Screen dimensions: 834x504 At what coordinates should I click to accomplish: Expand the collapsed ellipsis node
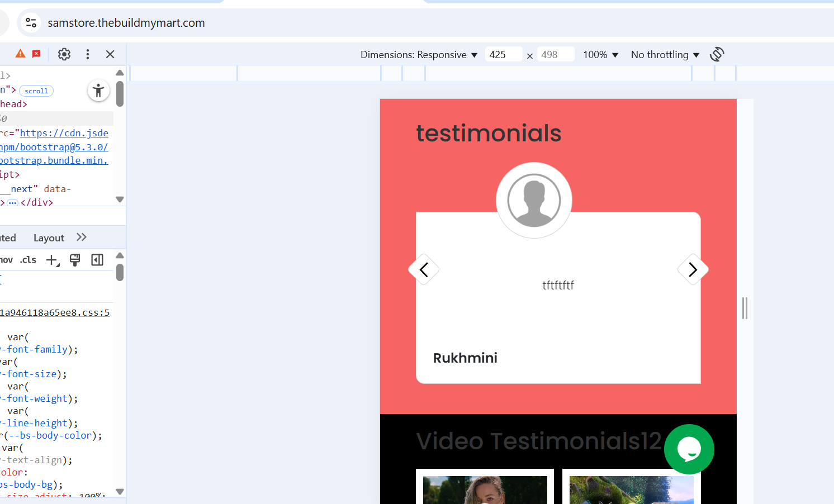12,202
